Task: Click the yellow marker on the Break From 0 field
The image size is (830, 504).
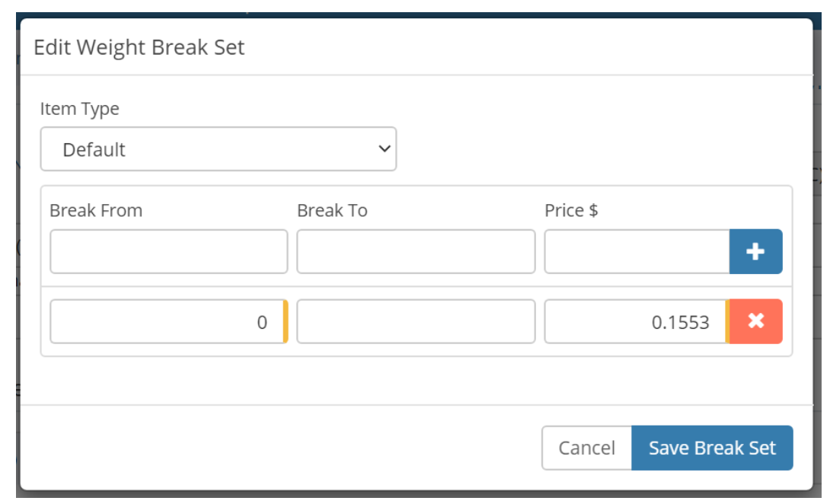Action: [x=286, y=321]
